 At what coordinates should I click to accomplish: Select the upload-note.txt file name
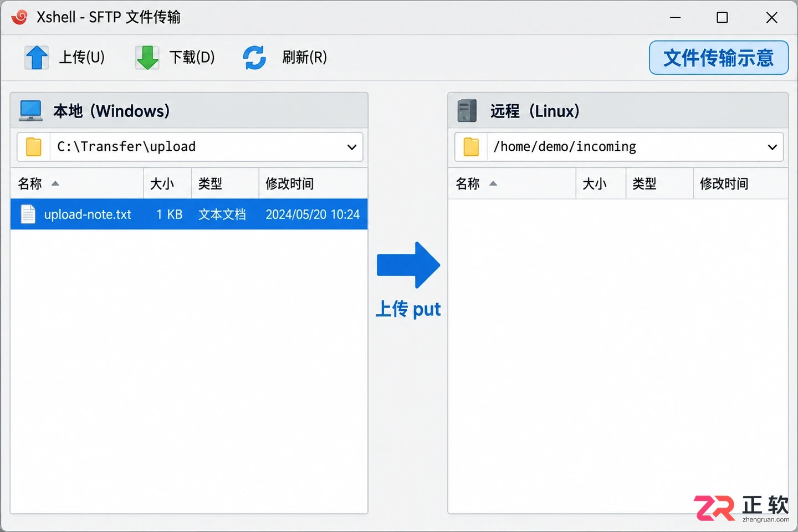(88, 214)
